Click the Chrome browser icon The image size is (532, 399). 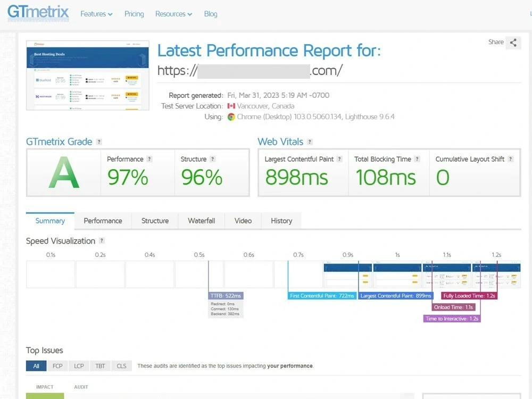tap(231, 117)
